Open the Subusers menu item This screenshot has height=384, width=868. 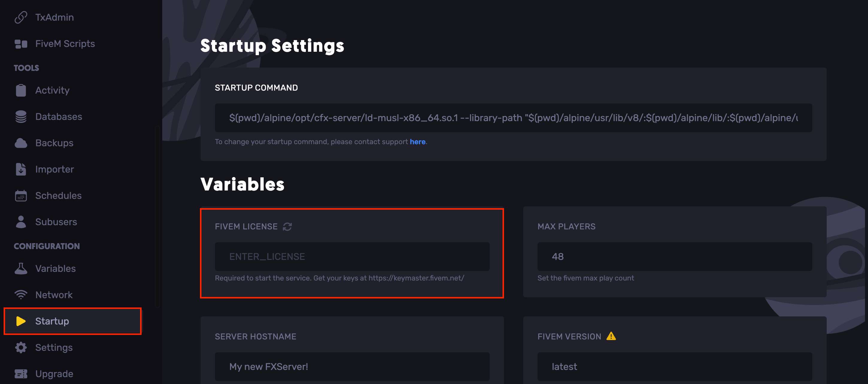(x=56, y=222)
